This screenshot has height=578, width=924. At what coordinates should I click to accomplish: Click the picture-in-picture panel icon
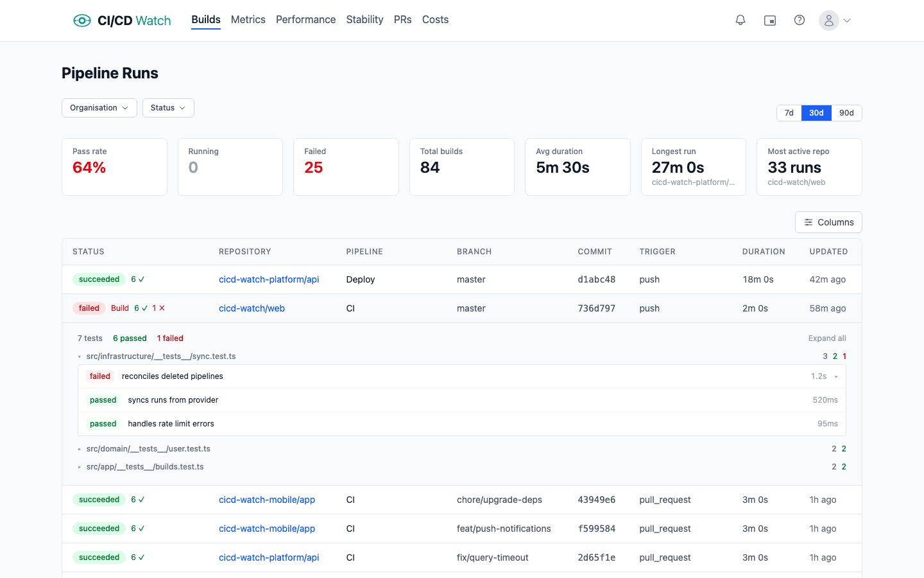(x=770, y=21)
